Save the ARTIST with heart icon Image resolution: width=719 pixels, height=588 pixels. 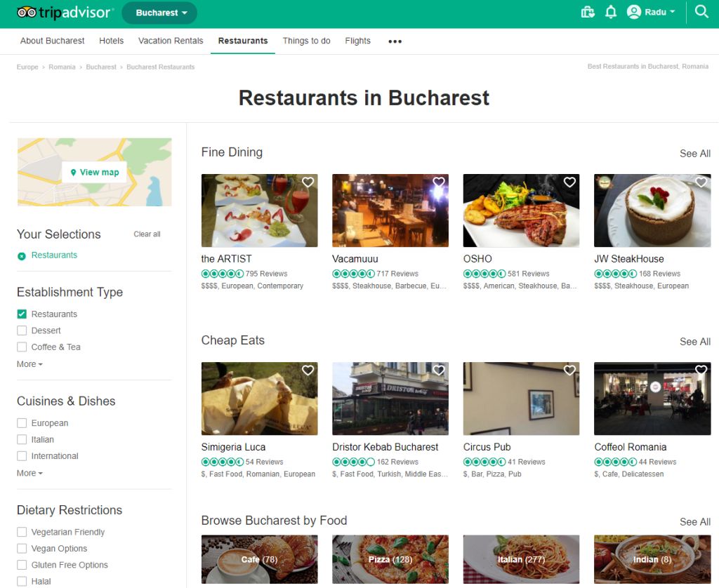308,182
